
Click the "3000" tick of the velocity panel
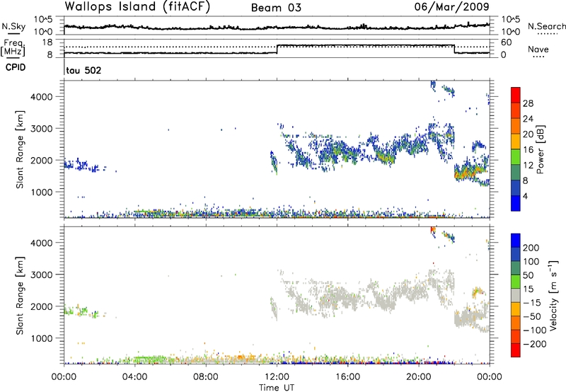42,275
